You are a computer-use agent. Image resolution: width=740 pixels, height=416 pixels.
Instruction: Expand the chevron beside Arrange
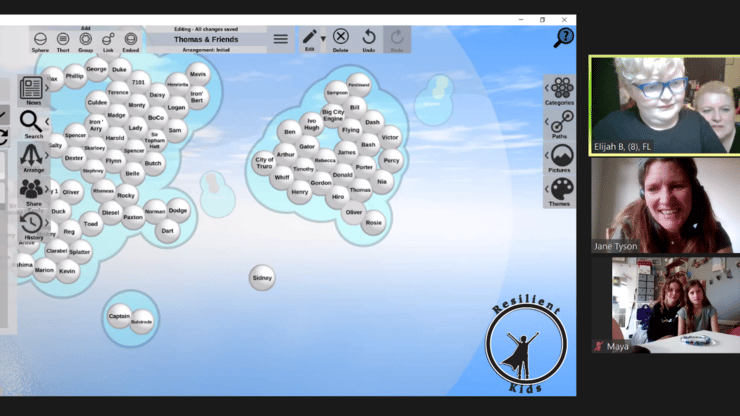pos(47,155)
